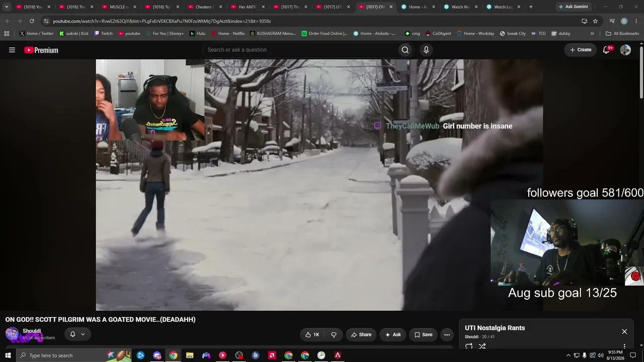Open the Twitch bookmark
Screen dimensions: 644x362
(103, 34)
